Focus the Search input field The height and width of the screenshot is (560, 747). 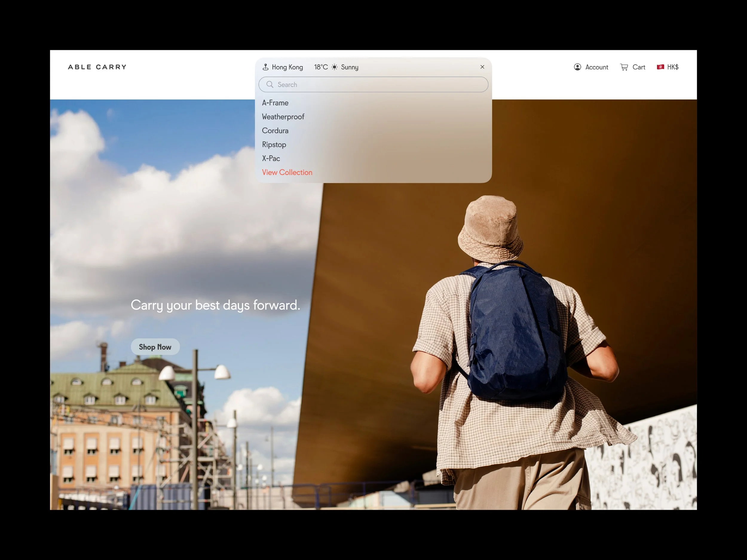(378, 85)
